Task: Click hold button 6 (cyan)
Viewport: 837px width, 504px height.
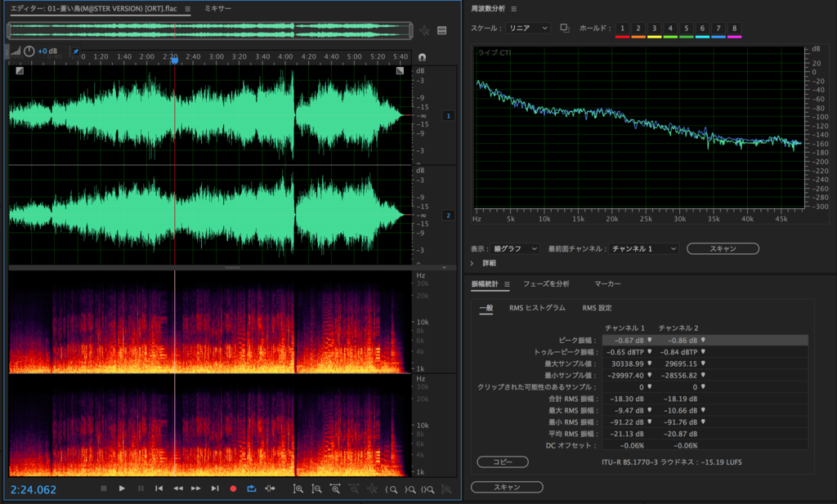Action: 702,29
